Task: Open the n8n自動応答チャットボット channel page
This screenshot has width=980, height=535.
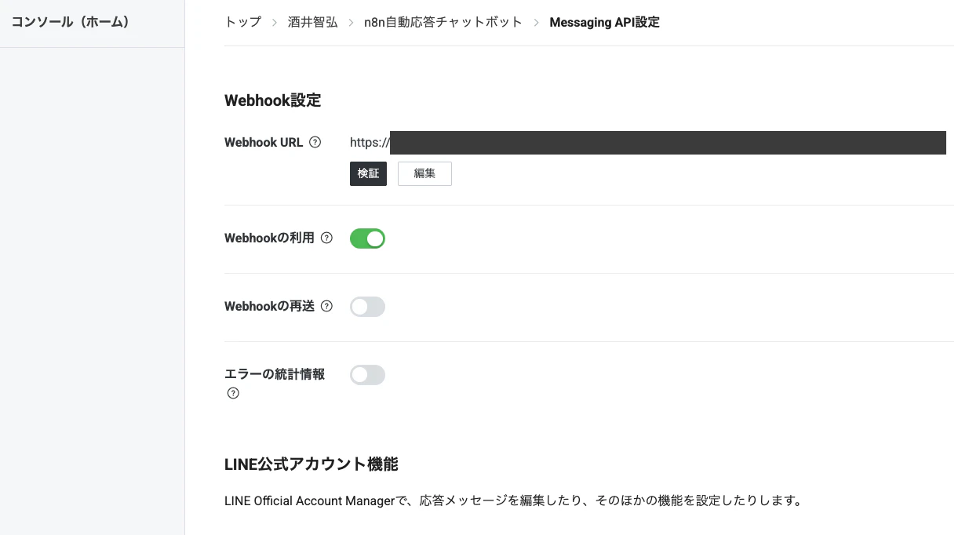Action: pos(442,22)
